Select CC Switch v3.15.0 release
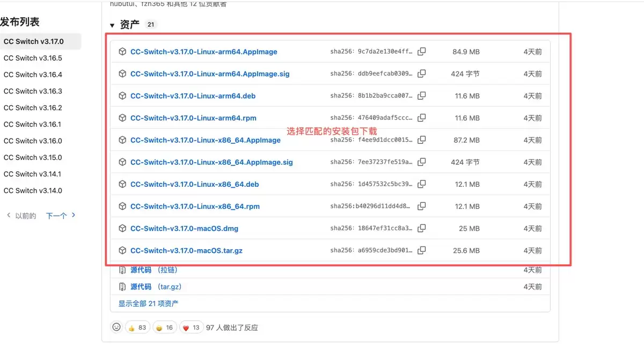 33,157
